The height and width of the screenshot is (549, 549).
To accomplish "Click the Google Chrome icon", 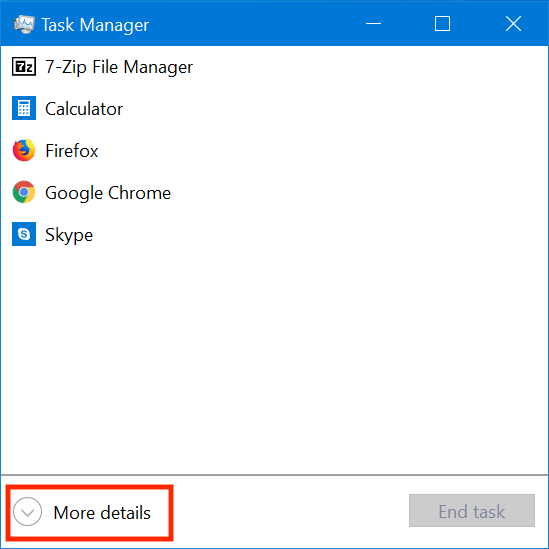I will pos(24,192).
